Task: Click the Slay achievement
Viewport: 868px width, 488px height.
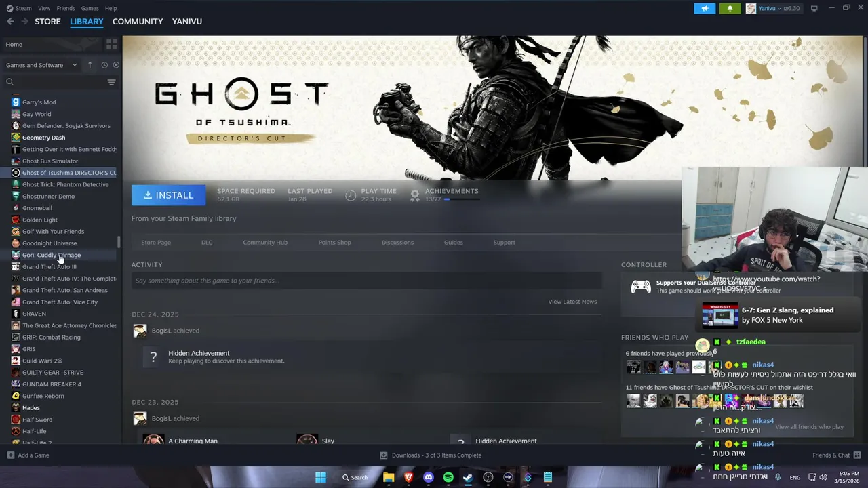Action: [x=328, y=441]
